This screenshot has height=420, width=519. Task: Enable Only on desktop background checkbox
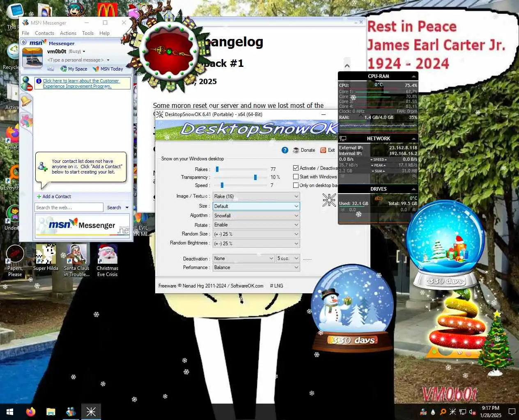pos(296,185)
